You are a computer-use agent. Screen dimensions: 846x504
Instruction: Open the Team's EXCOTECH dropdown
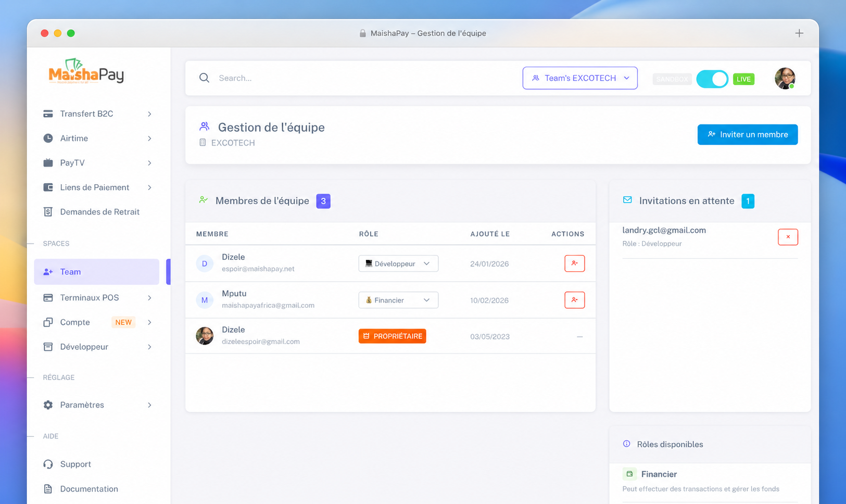point(580,78)
